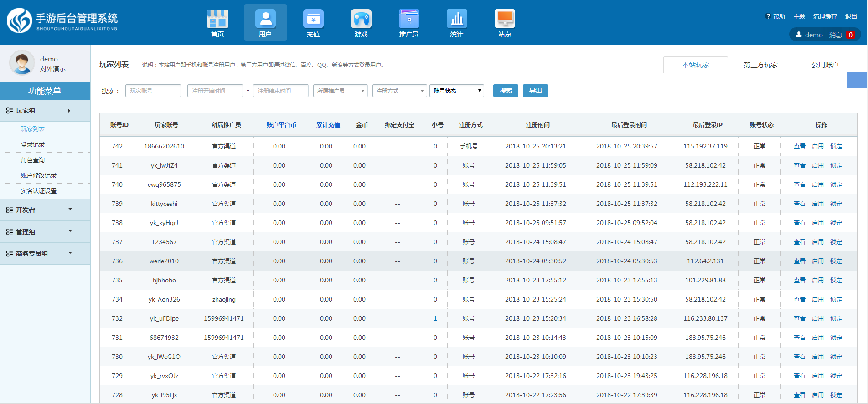Open the 所属推广员 dropdown
This screenshot has height=404, width=868.
coord(341,91)
